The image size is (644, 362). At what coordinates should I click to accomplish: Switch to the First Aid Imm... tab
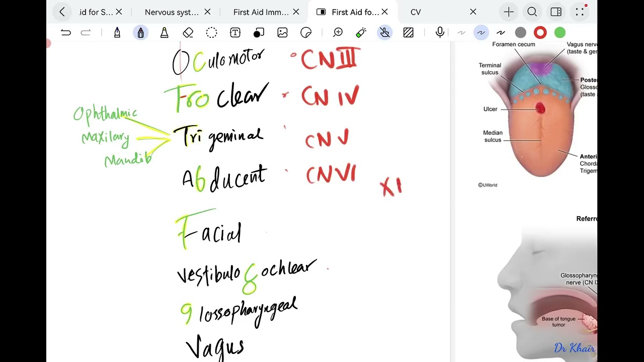pos(261,12)
